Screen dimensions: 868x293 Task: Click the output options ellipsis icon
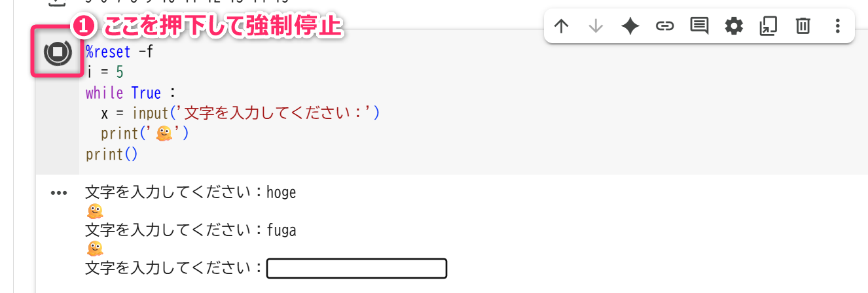point(59,193)
